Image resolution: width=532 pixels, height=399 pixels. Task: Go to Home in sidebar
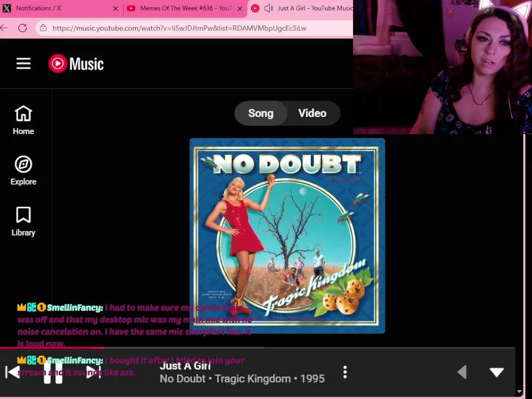[x=23, y=120]
